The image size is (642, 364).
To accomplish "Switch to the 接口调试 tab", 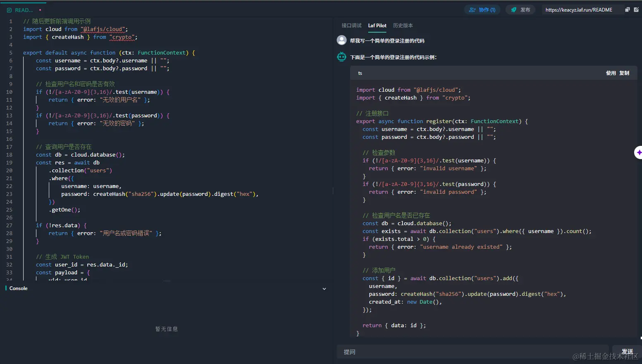I will pyautogui.click(x=351, y=26).
